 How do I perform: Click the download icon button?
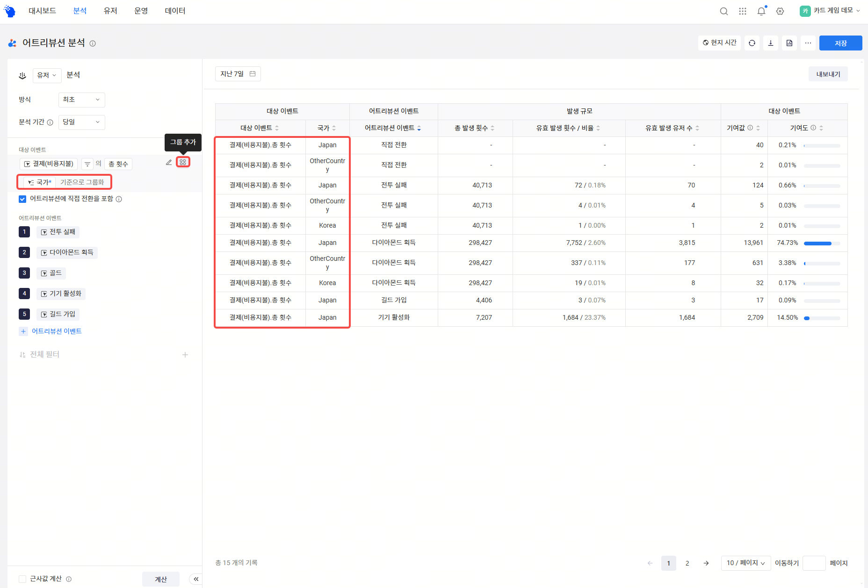tap(771, 43)
